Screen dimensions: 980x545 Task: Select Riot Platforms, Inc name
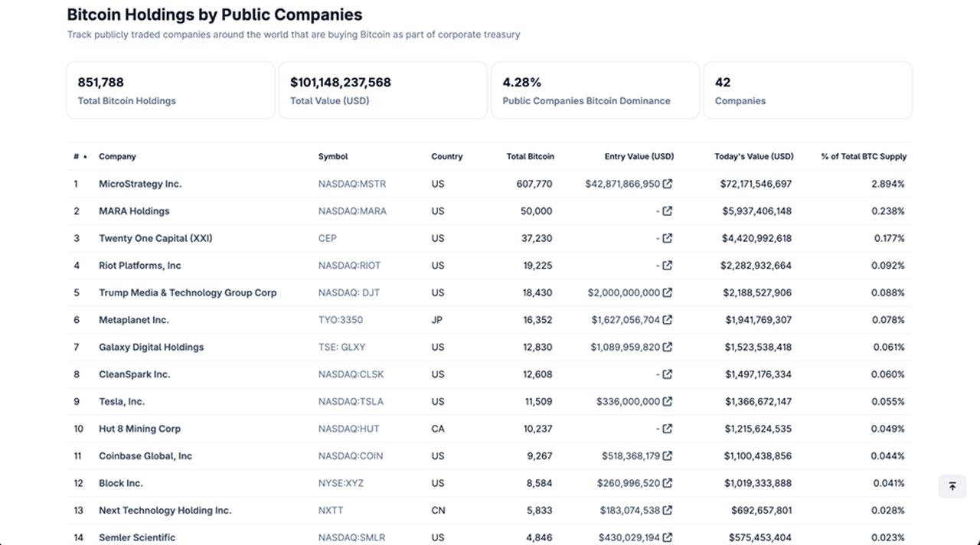(x=140, y=266)
